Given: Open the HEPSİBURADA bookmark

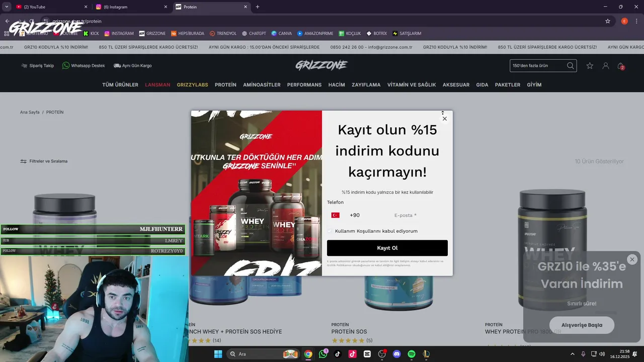Looking at the screenshot, I should (188, 34).
